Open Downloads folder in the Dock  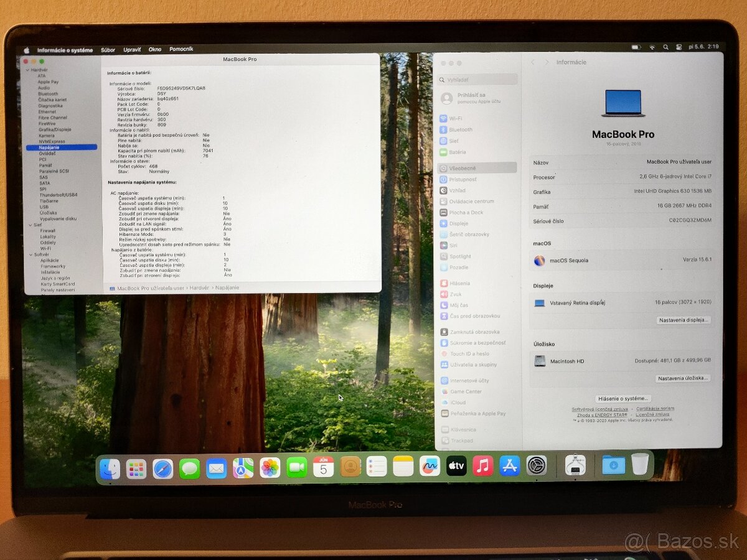[x=613, y=464]
